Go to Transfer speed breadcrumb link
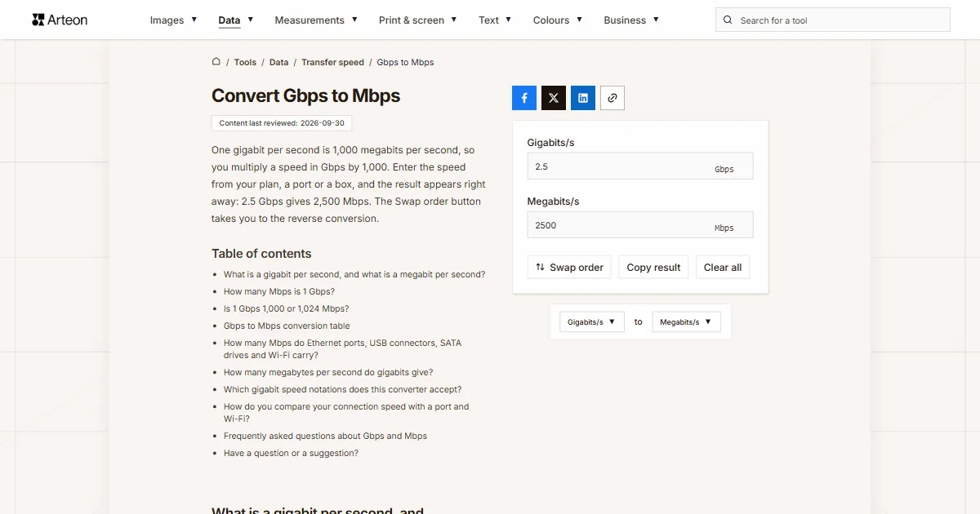Viewport: 980px width, 514px height. pyautogui.click(x=332, y=62)
